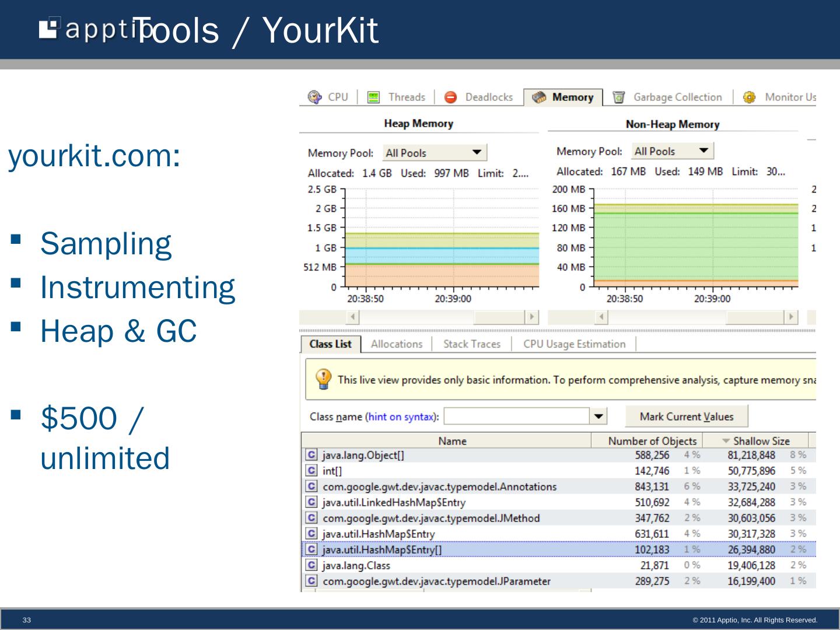Screen dimensions: 840x630
Task: Click the Class name input field
Action: coord(517,416)
